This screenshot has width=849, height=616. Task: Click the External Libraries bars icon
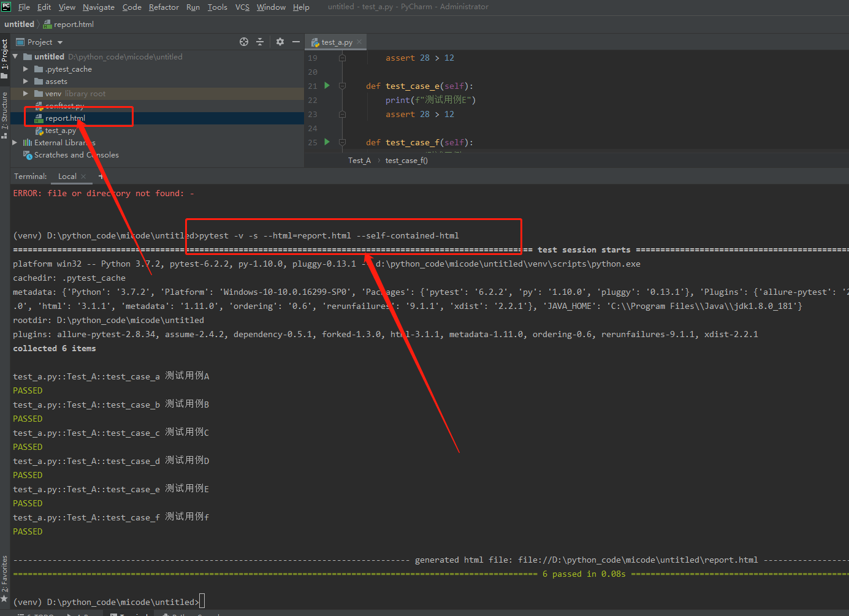[28, 143]
